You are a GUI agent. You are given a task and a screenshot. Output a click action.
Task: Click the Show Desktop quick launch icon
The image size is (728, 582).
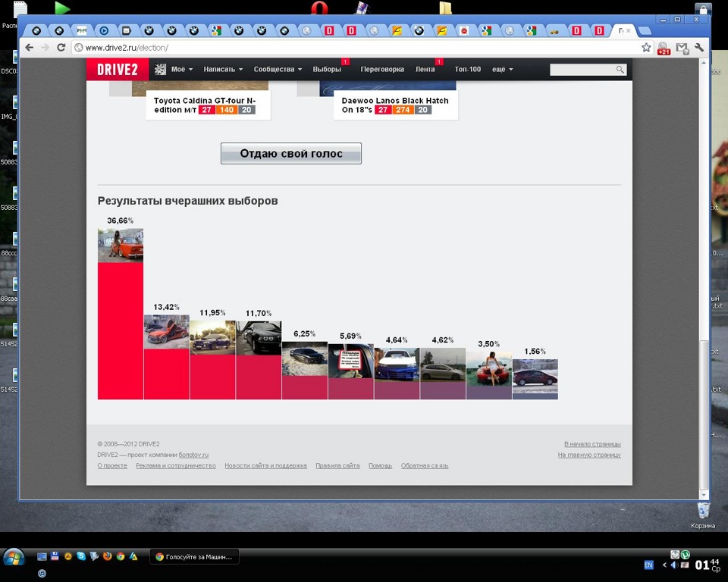click(x=42, y=556)
